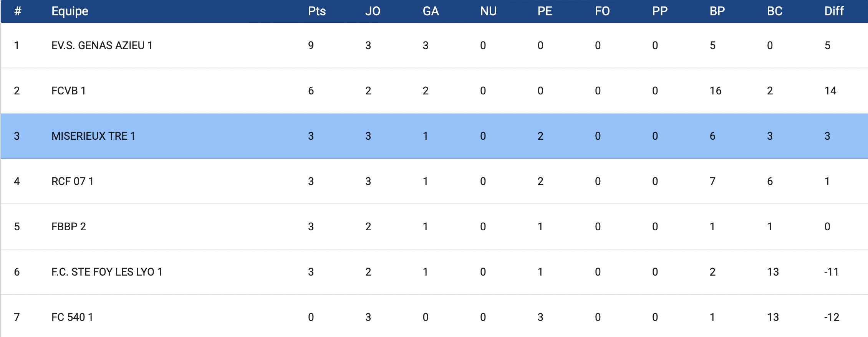Click the Diff column header
The width and height of the screenshot is (868, 337).
click(834, 11)
